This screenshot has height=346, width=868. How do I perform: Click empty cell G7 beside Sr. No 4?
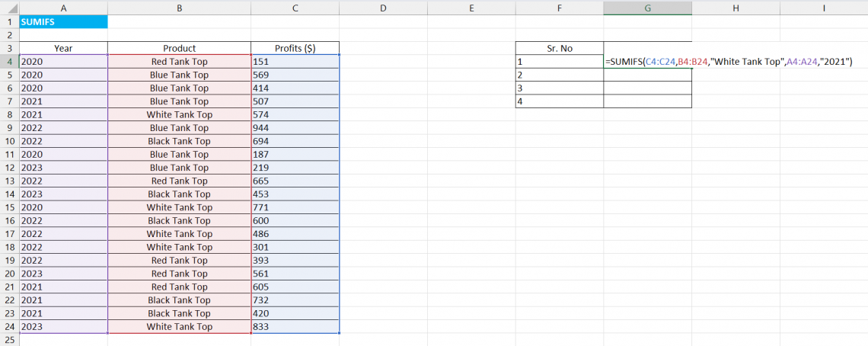(x=647, y=101)
